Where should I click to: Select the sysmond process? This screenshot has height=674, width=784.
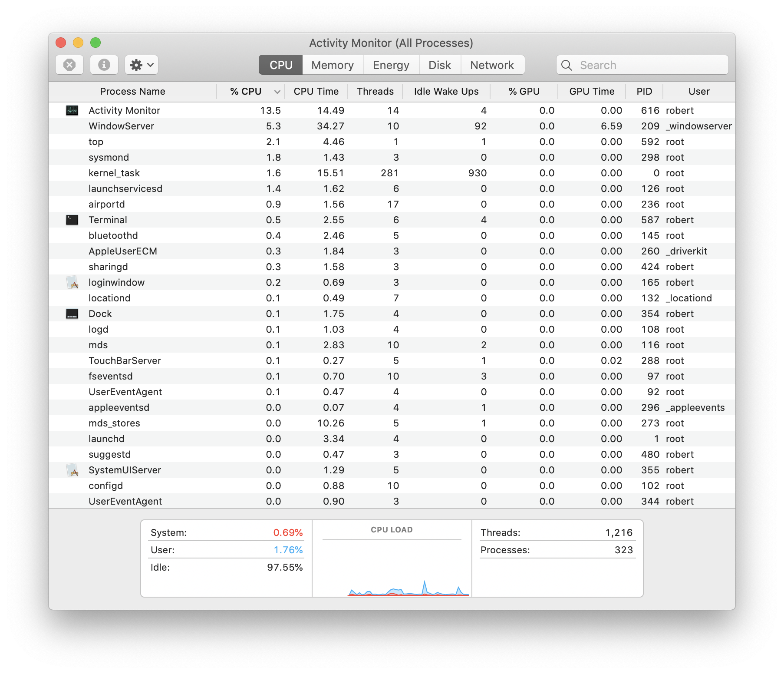[x=392, y=157]
